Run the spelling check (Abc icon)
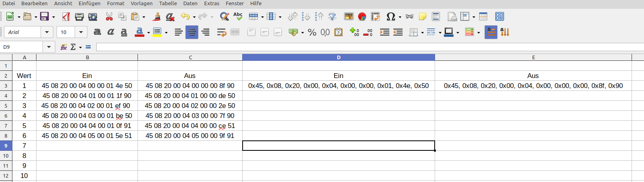Screen dimensions: 644x182 [x=238, y=16]
